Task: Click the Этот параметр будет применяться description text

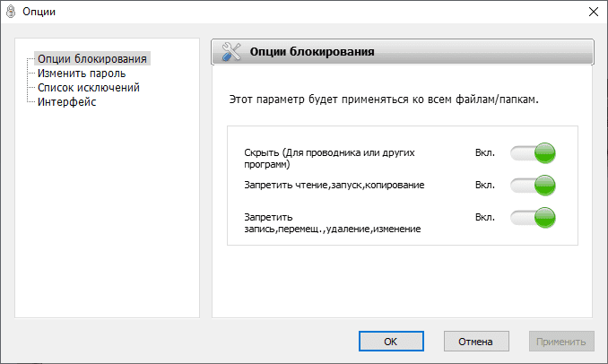Action: [384, 99]
